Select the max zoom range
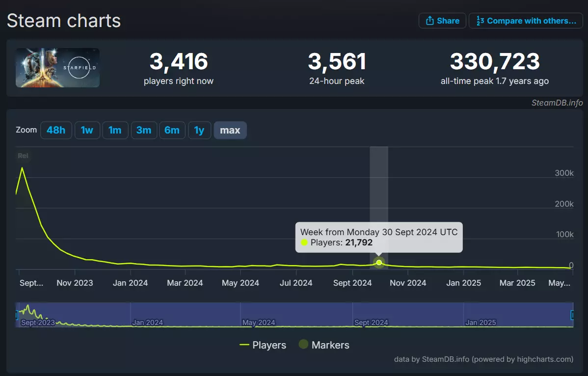This screenshot has width=588, height=376. pyautogui.click(x=230, y=130)
